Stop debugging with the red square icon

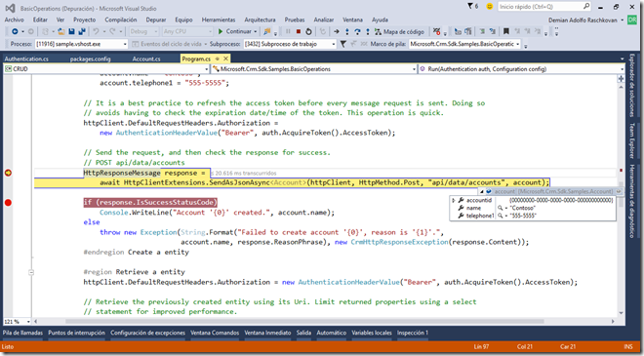299,31
